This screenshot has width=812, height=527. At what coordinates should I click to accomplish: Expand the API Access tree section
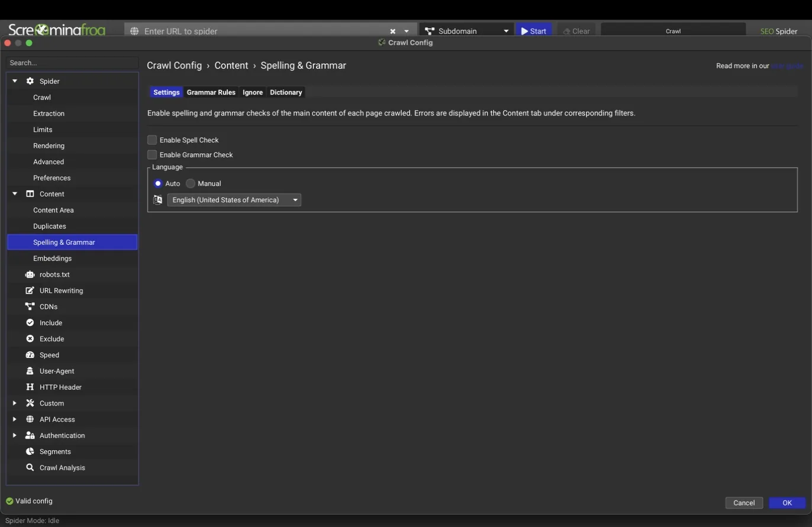coord(15,419)
